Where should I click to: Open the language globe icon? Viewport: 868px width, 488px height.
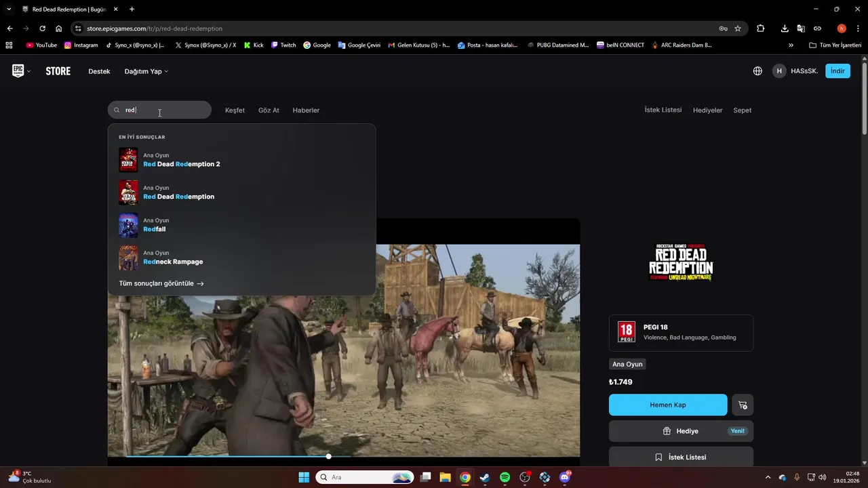coord(757,71)
